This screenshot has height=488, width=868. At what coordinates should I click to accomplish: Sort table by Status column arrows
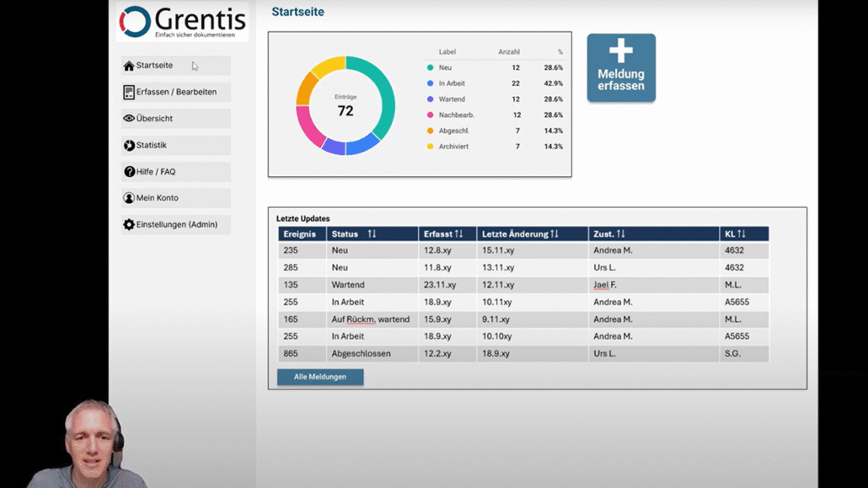click(372, 234)
